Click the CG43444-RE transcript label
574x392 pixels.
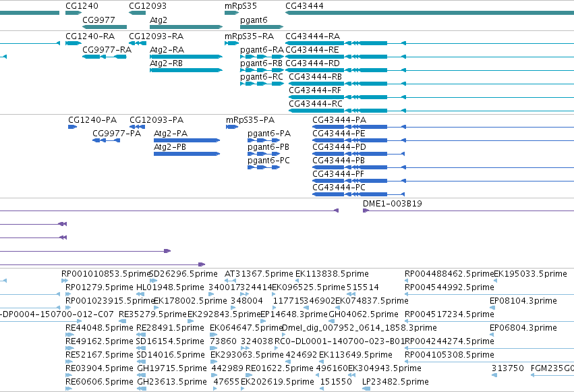(x=312, y=50)
